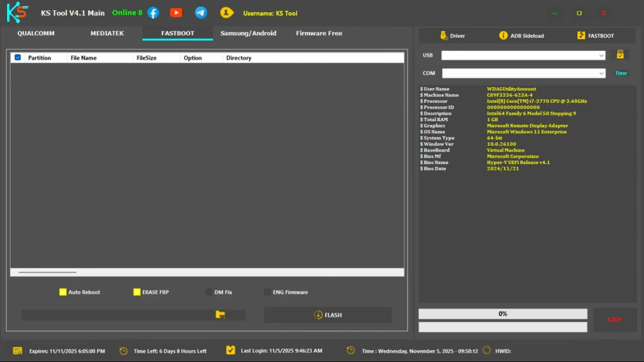Click the folder browse icon
644x362 pixels.
[220, 315]
